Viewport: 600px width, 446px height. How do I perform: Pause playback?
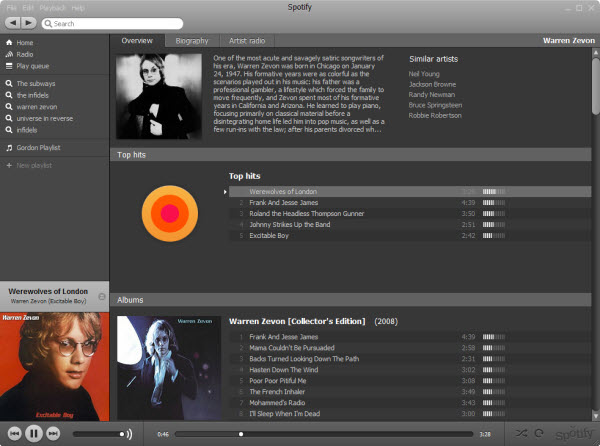coord(34,433)
